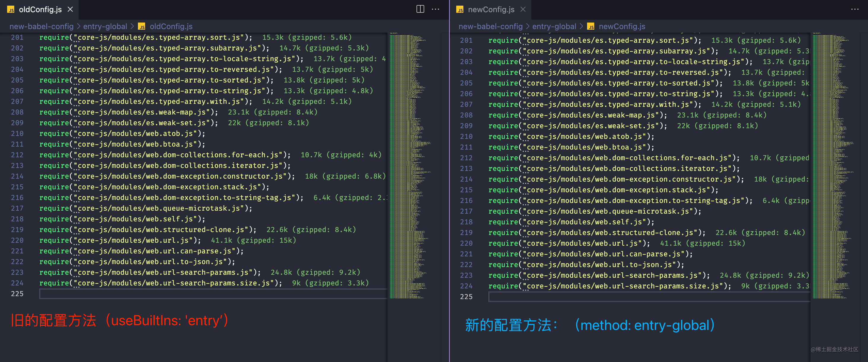Open entry-global breadcrumb in right pane
868x362 pixels.
(x=554, y=26)
